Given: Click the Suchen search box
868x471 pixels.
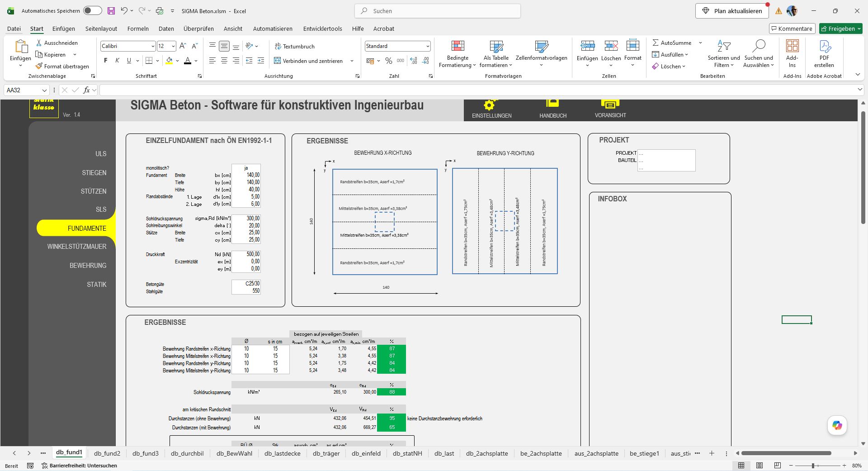Looking at the screenshot, I should click(438, 11).
